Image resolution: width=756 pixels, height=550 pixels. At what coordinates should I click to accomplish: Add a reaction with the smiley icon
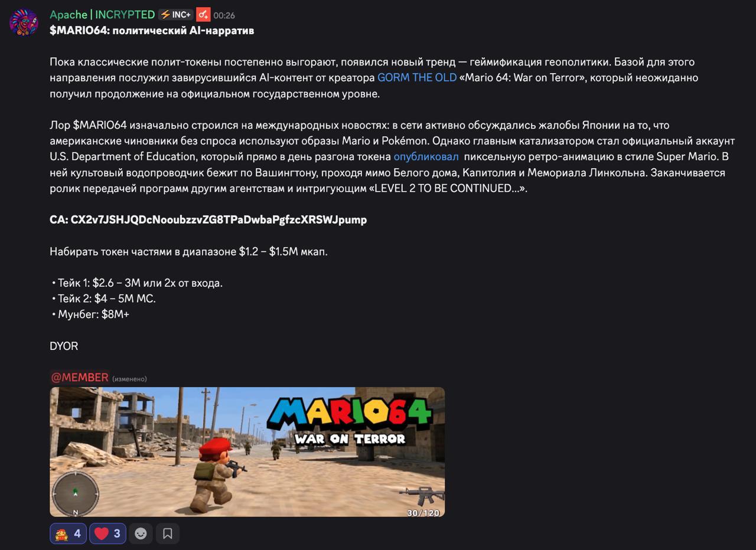141,533
